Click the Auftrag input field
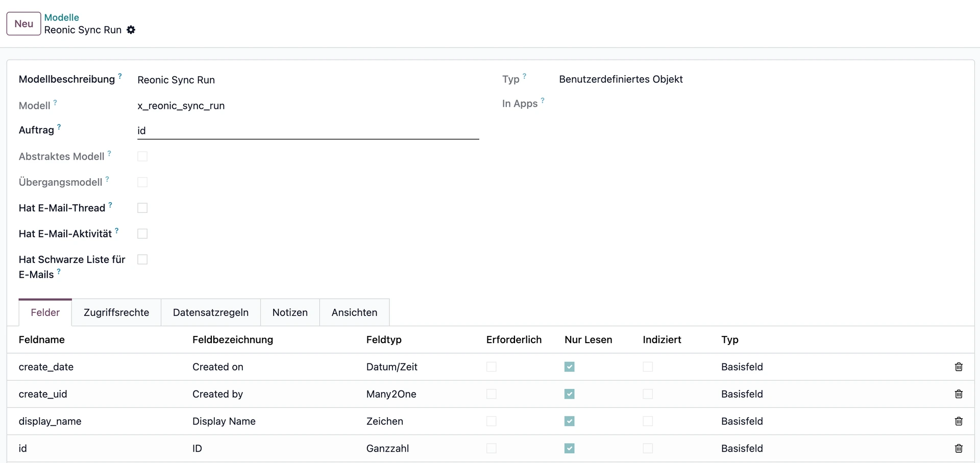Viewport: 980px width, 463px height. click(x=307, y=131)
